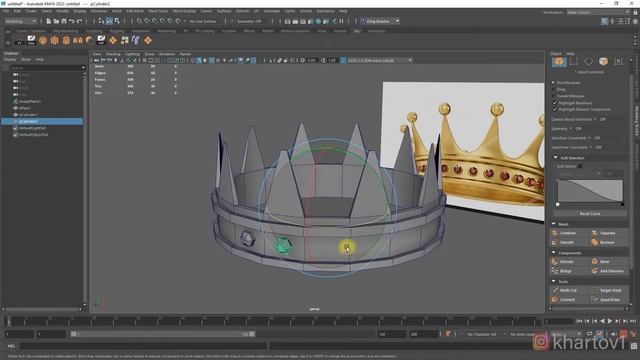640x360 pixels.
Task: Open the Workspace selector dropdown
Action: [x=598, y=12]
